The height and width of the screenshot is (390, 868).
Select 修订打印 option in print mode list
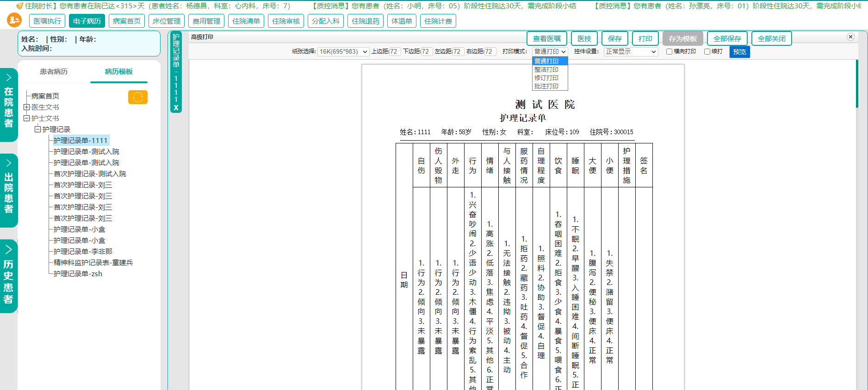click(x=550, y=78)
